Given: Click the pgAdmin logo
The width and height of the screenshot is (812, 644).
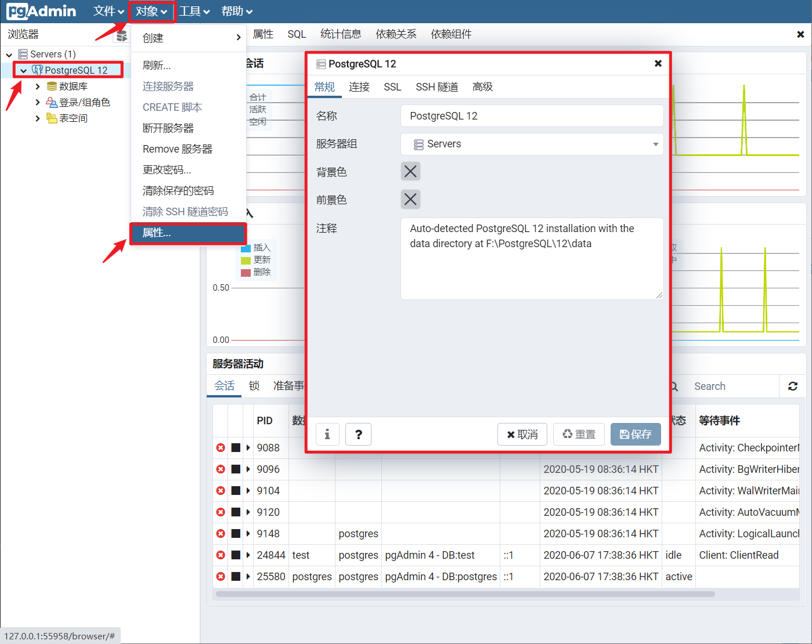Looking at the screenshot, I should 41,11.
